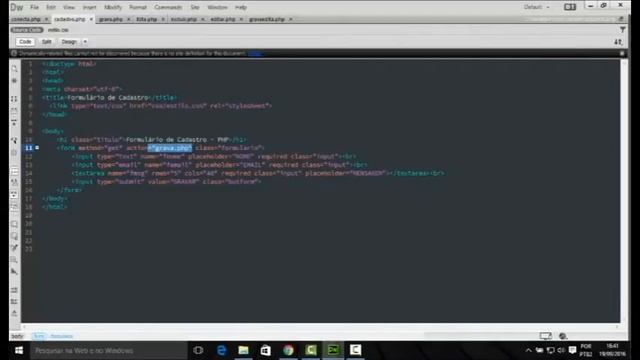The image size is (640, 360).
Task: Select the body tag in the tag selector
Action: tap(17, 336)
